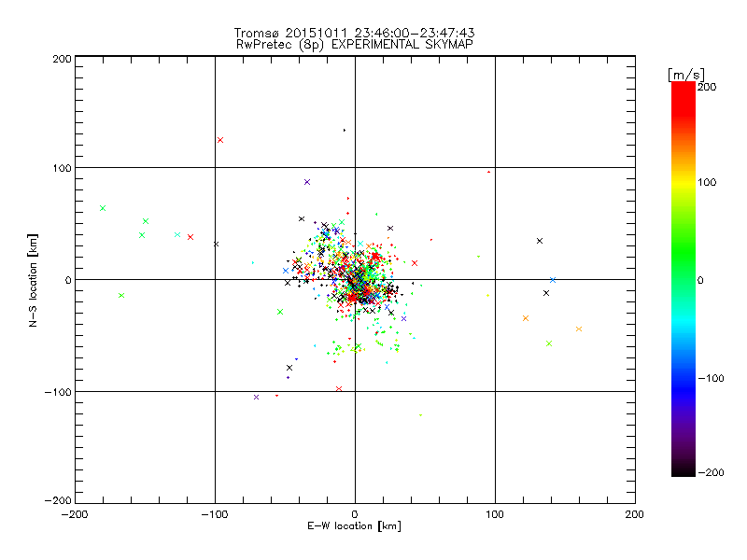Click N-S axis tick label 0

coord(68,280)
